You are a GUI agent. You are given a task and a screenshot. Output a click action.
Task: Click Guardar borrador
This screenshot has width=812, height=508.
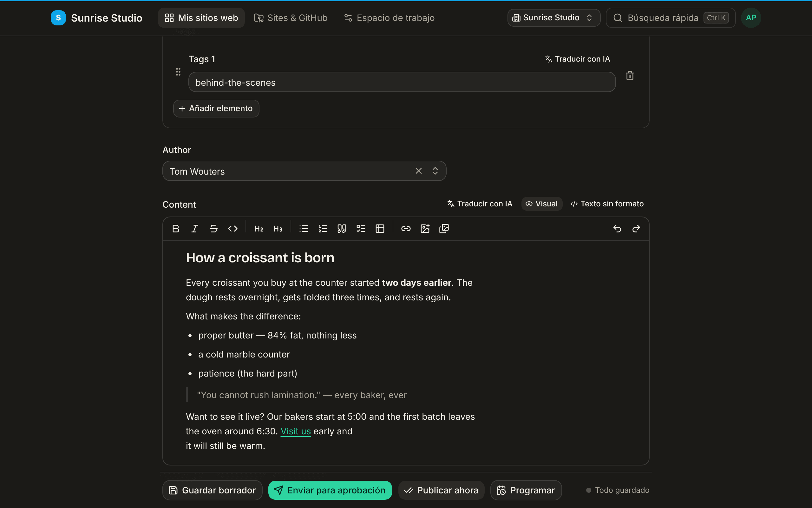pos(213,490)
